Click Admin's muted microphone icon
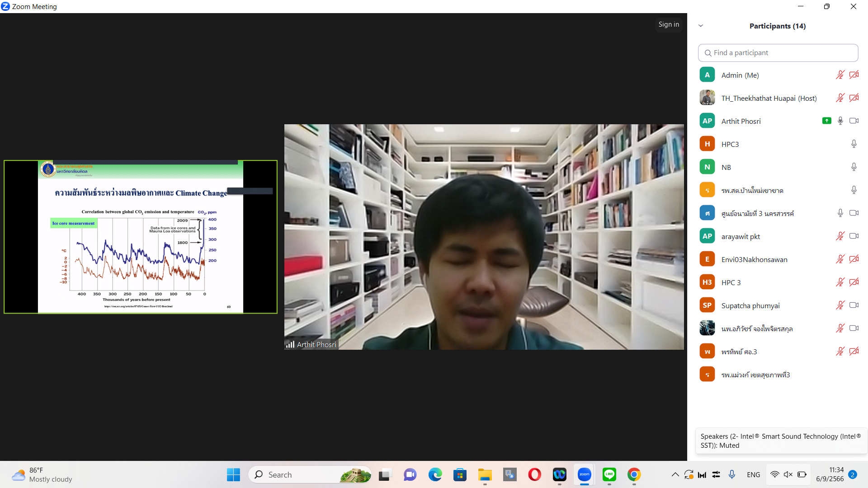 [840, 75]
